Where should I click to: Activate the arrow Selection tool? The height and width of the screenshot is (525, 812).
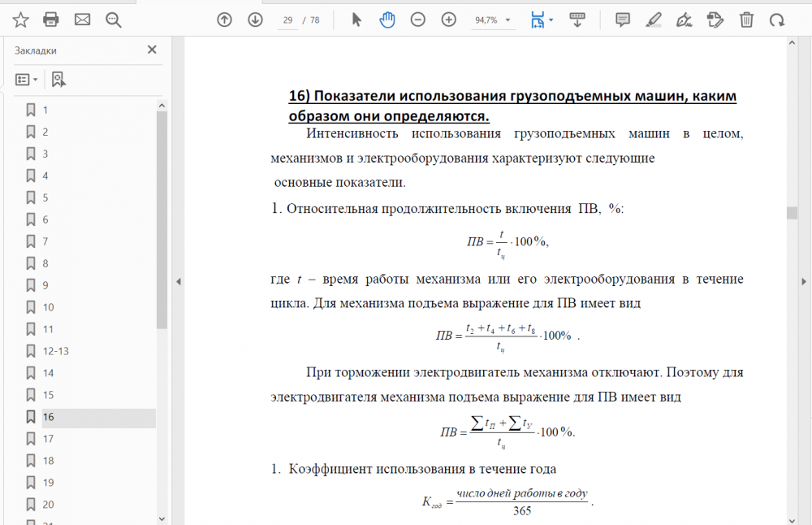[x=356, y=20]
